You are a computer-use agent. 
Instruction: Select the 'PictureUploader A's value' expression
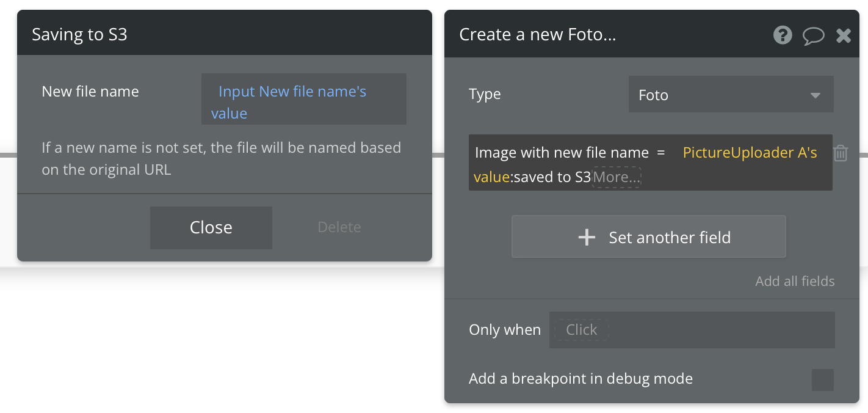750,153
